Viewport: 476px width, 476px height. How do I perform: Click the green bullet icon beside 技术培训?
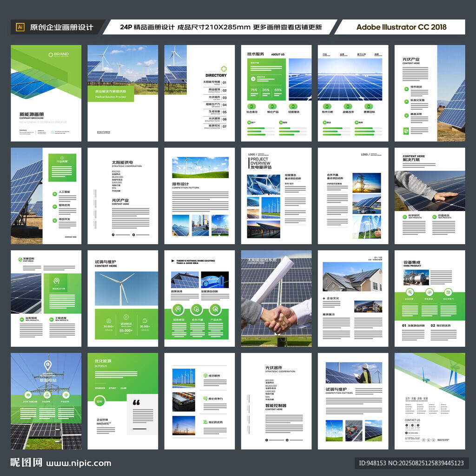(406, 89)
